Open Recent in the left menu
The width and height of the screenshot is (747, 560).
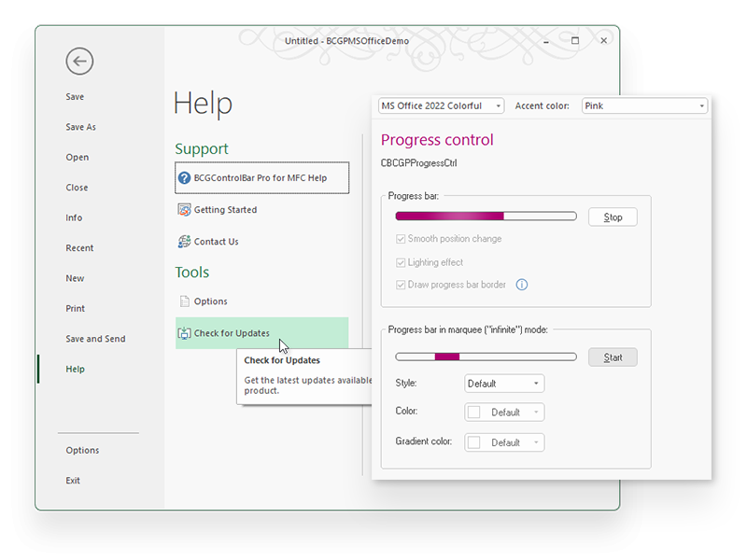pyautogui.click(x=79, y=248)
